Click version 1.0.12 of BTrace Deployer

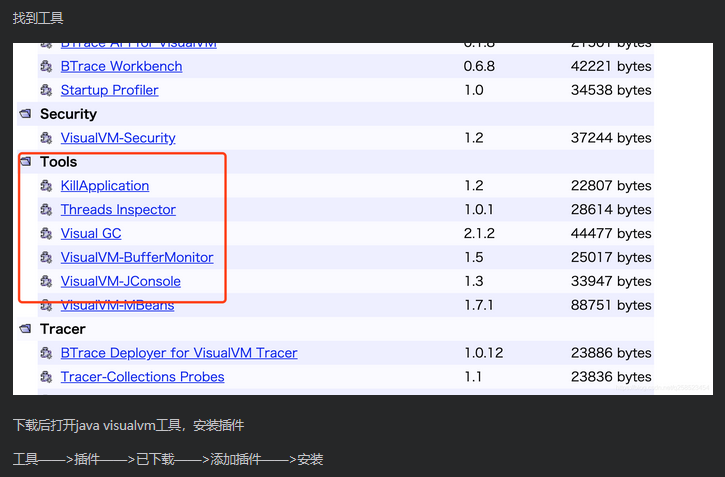tap(483, 353)
